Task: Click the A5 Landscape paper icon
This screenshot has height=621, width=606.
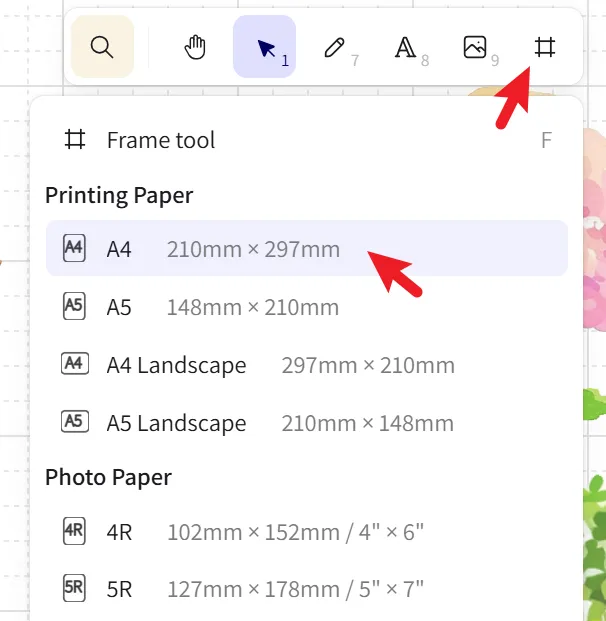Action: pos(74,421)
